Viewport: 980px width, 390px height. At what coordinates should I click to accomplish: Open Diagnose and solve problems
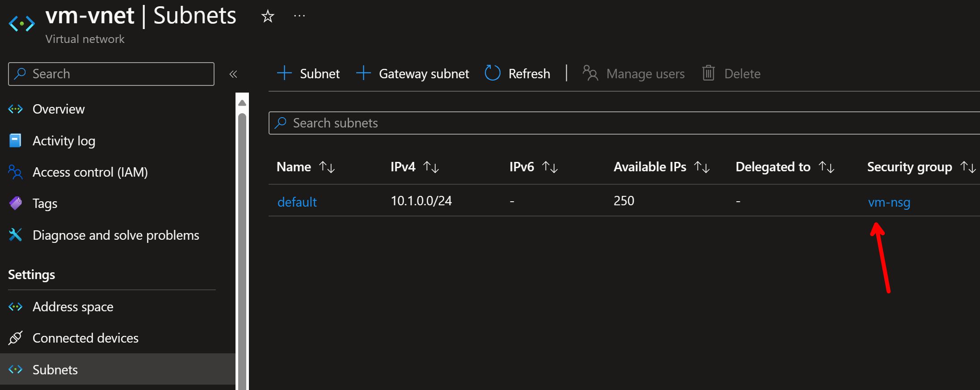(116, 235)
